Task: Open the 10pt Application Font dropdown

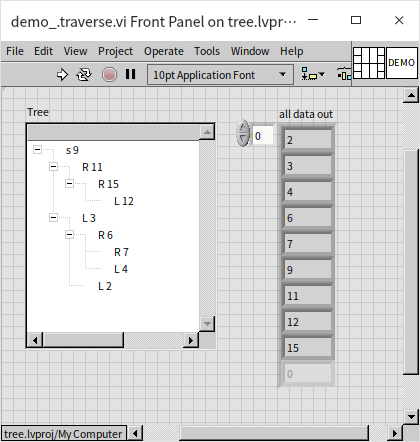Action: 220,75
